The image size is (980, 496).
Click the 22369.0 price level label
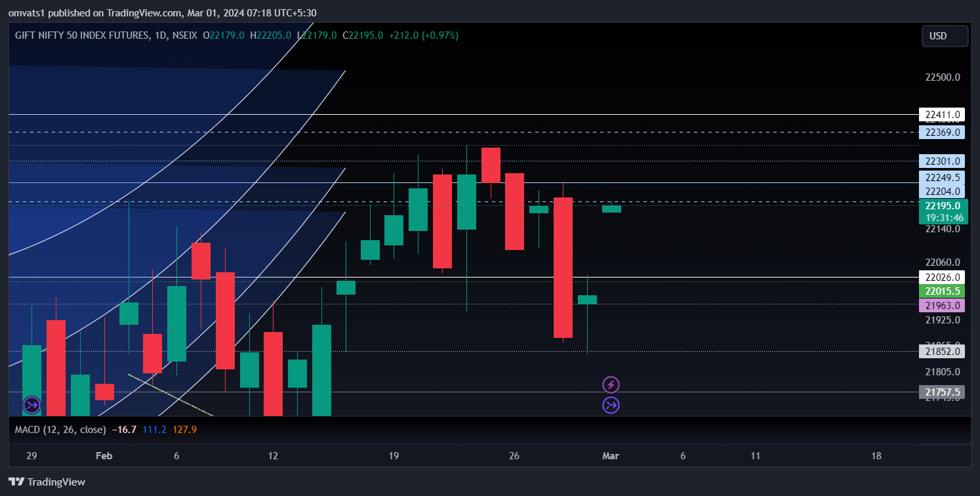(942, 132)
